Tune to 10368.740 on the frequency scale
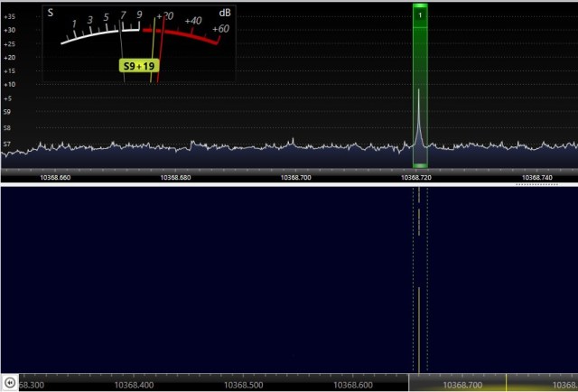The height and width of the screenshot is (392, 578). coord(537,178)
